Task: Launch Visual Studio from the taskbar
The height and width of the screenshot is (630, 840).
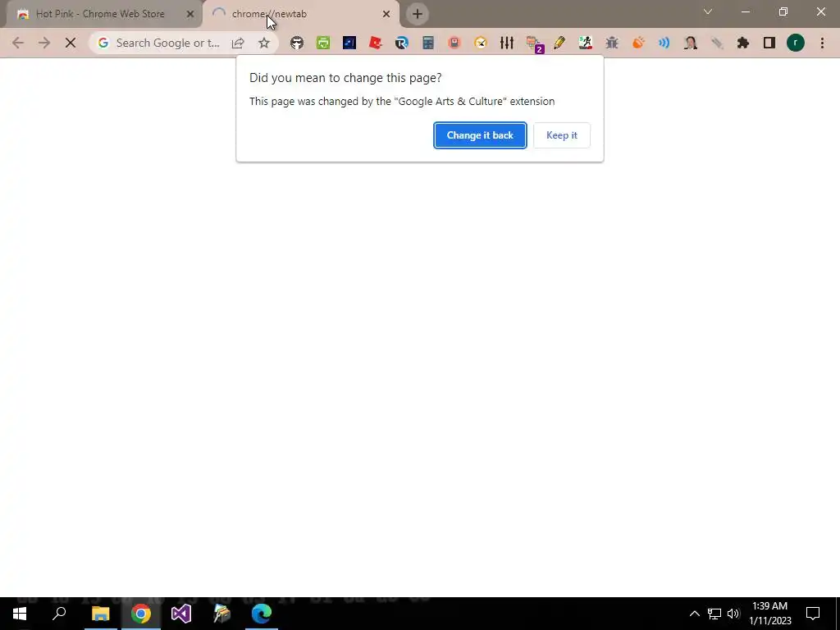Action: pos(181,614)
